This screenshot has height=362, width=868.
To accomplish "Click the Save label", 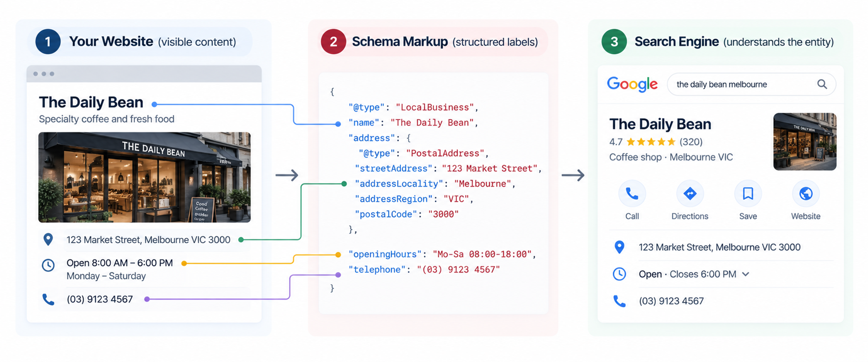I will tap(748, 216).
